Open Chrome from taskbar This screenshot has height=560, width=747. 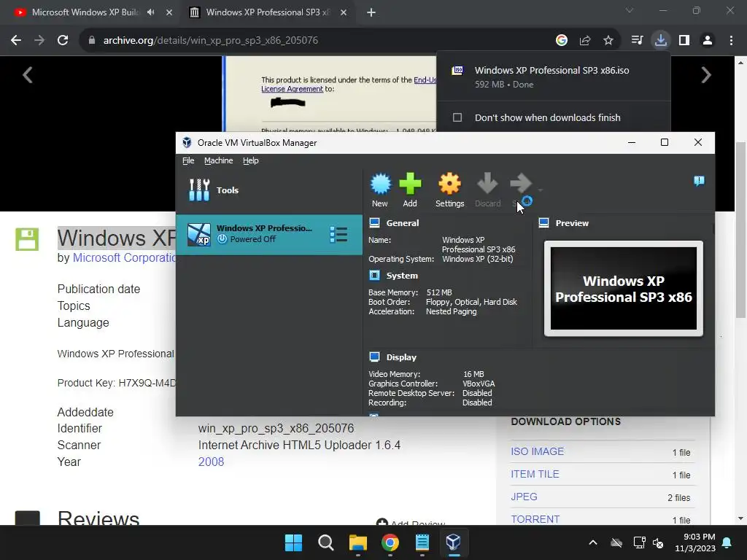390,542
